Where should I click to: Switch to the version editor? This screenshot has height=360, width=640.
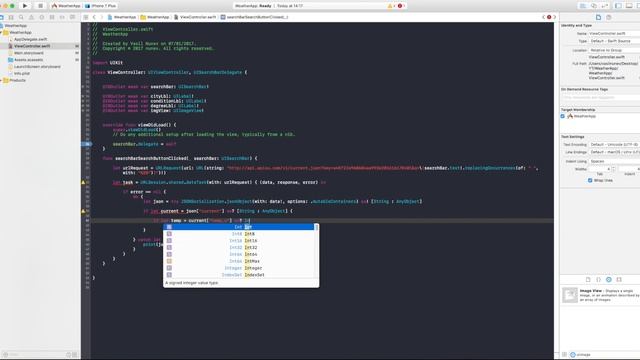pyautogui.click(x=605, y=6)
